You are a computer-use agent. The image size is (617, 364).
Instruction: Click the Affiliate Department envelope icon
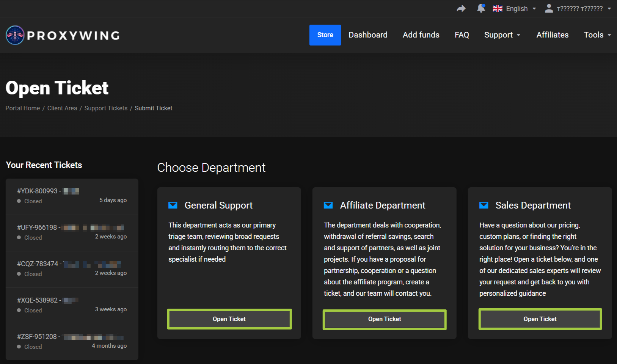click(328, 205)
